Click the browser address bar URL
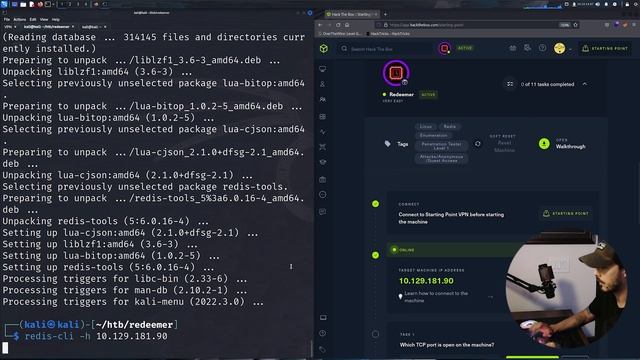Screen dimensions: 640x360 coord(426,25)
